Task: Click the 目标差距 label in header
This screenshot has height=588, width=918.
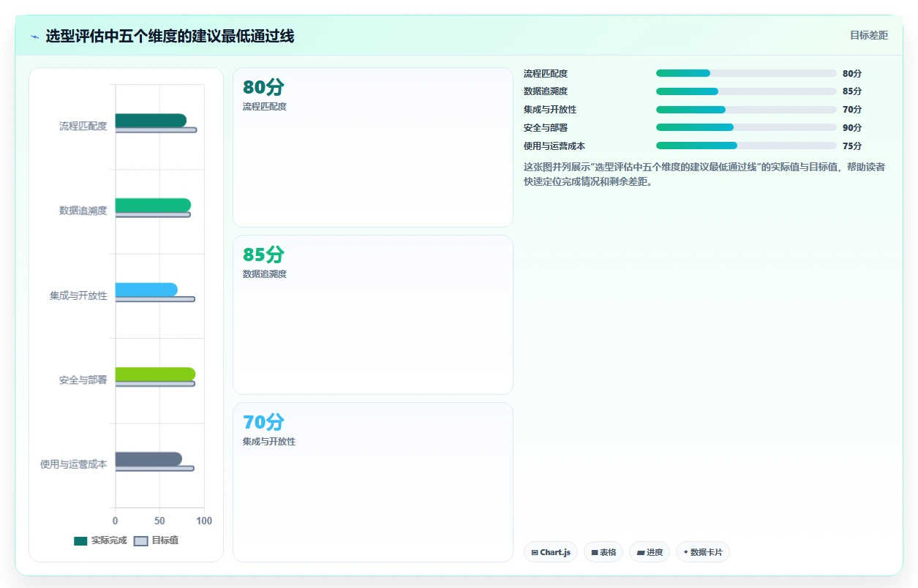Action: coord(868,35)
